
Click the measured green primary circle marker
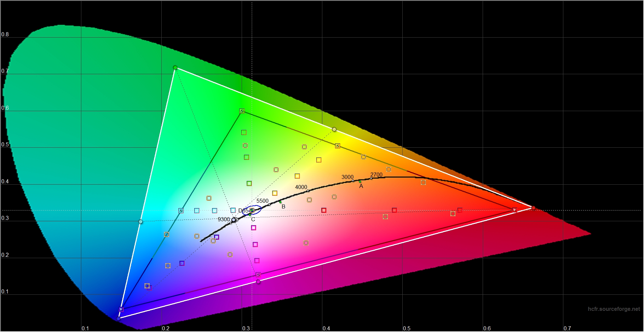175,68
